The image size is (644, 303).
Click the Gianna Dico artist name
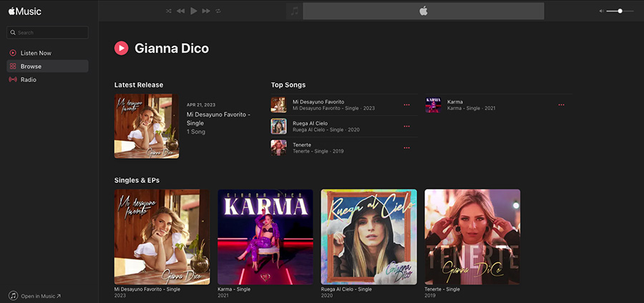pyautogui.click(x=172, y=49)
